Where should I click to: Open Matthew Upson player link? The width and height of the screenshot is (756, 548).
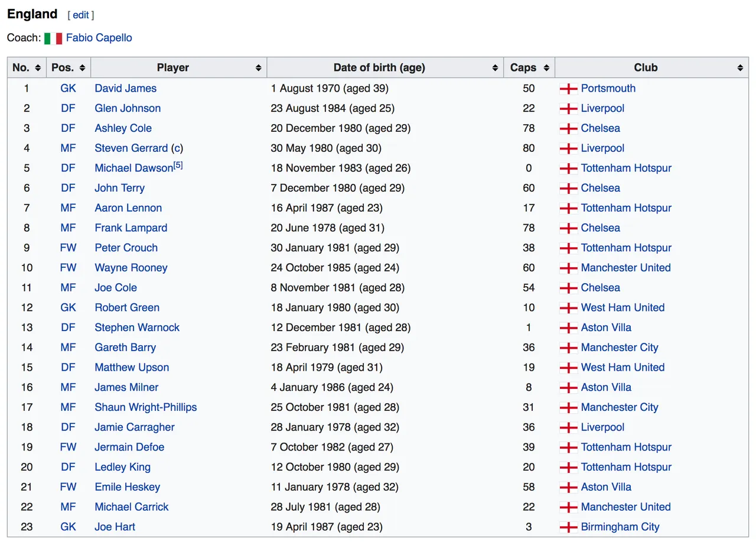click(x=132, y=368)
